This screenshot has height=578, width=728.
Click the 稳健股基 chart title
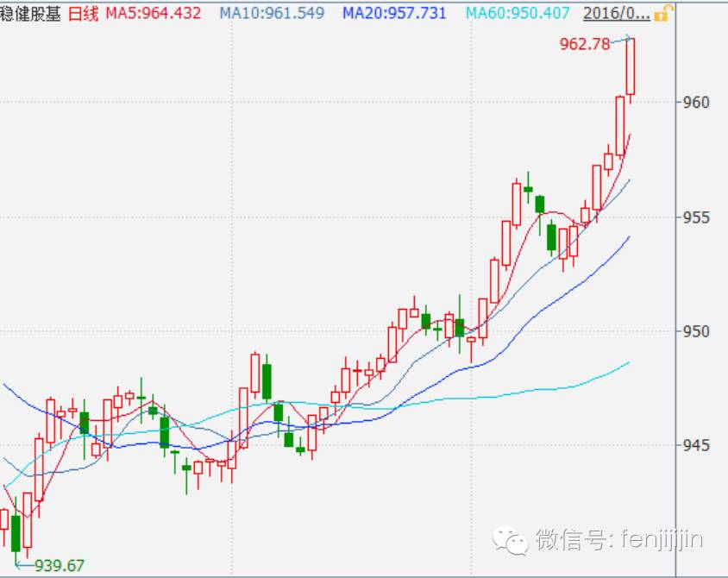coord(30,14)
